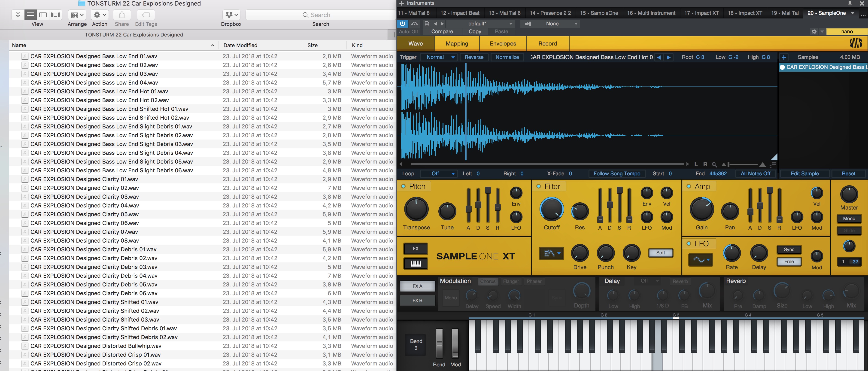Click the PreSonus logo icon

point(856,43)
